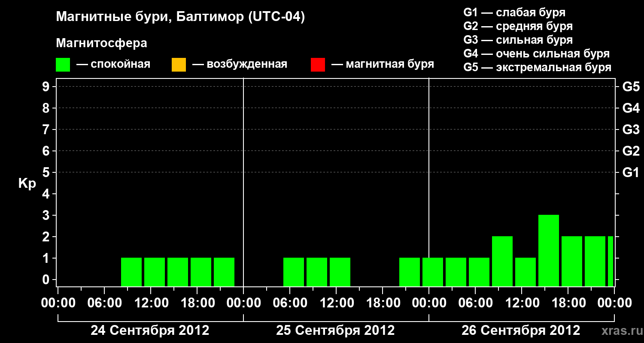
Task: Click the right-axis label G5
Action: [x=631, y=87]
